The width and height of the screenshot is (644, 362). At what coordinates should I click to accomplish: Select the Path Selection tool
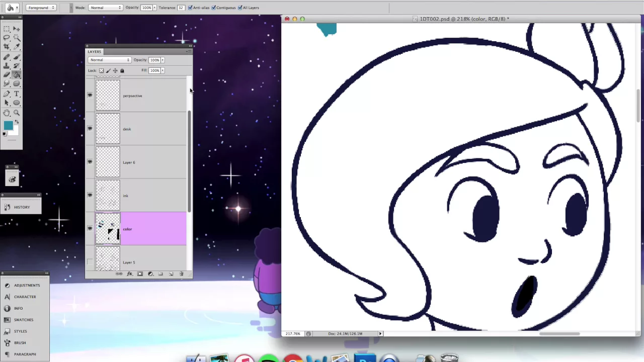[x=7, y=103]
